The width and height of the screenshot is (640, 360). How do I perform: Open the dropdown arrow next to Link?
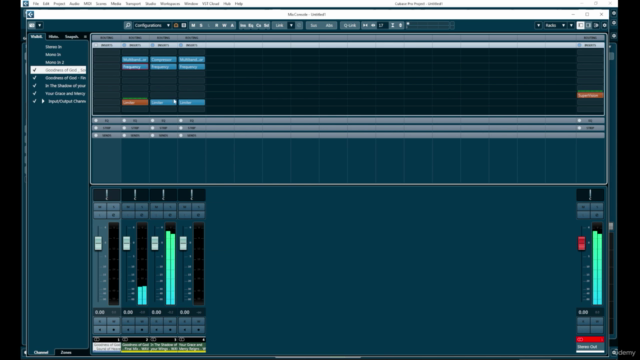291,25
